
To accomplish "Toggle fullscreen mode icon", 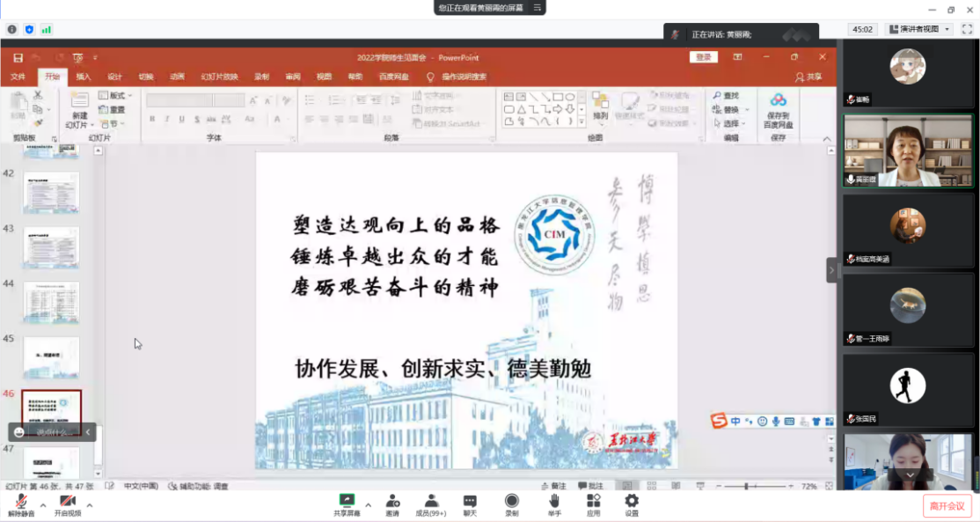I will click(x=967, y=29).
